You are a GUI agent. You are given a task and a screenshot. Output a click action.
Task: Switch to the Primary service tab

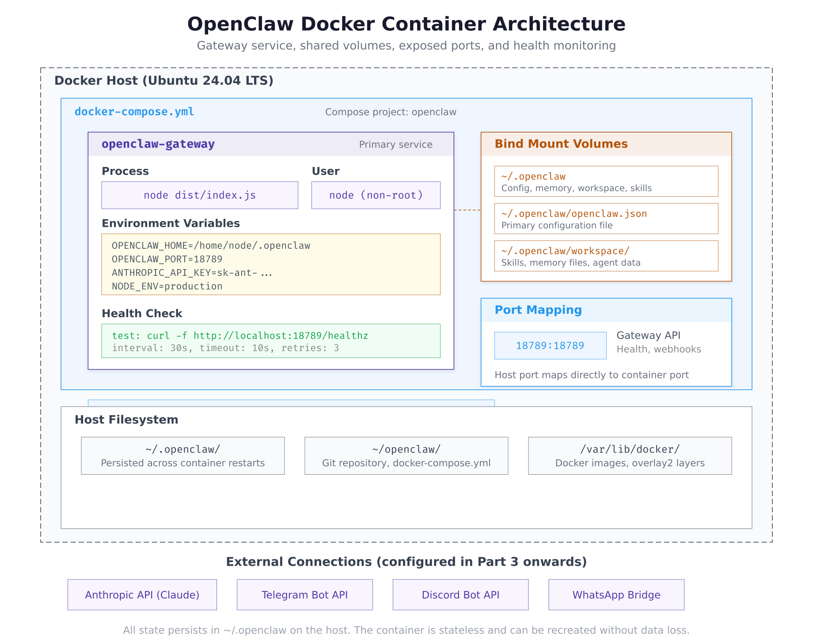click(395, 145)
